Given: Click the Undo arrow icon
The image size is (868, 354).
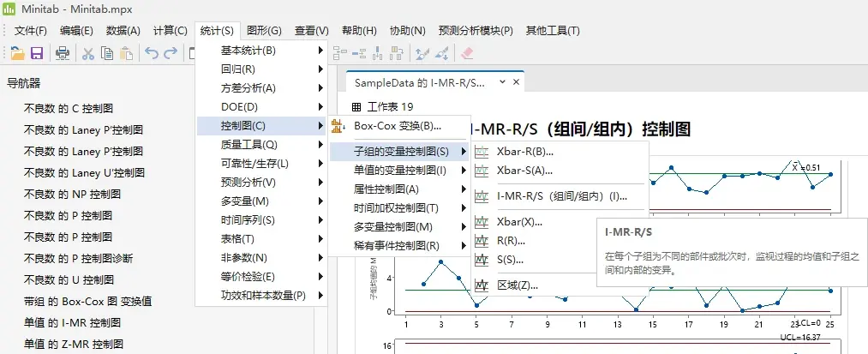Looking at the screenshot, I should click(152, 53).
